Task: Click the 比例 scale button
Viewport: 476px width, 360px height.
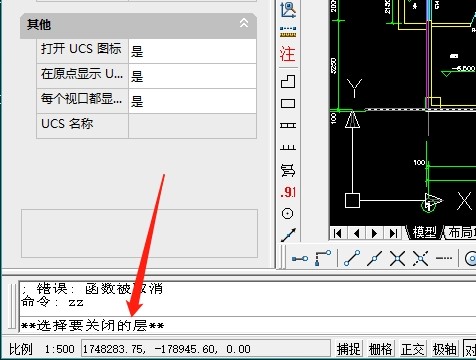Action: pyautogui.click(x=21, y=349)
